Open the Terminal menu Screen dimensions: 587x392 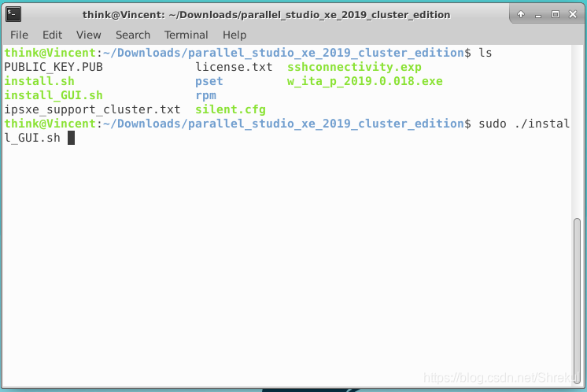186,35
